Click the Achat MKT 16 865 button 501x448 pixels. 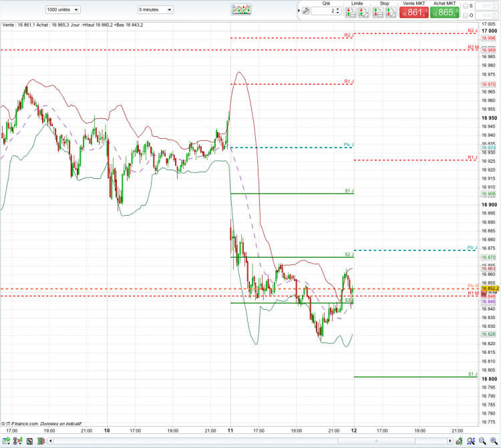(444, 12)
